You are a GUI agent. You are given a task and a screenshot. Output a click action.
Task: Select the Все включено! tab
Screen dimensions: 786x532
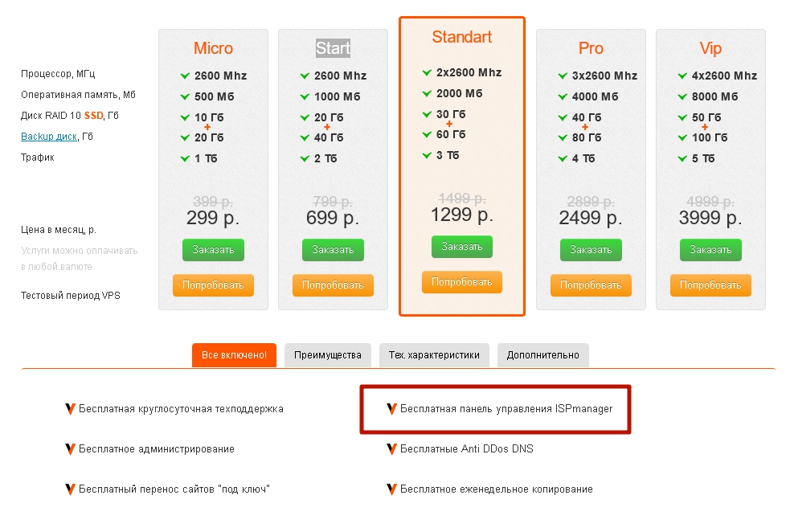[x=234, y=355]
